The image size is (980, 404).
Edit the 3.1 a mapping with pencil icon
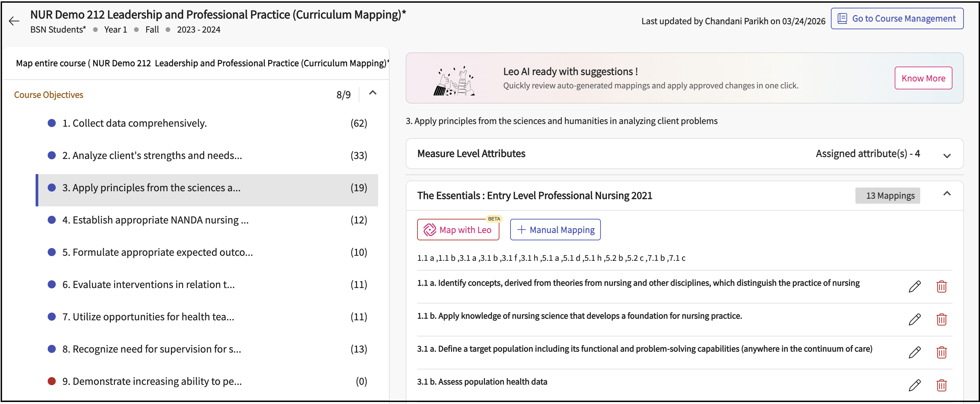pos(915,352)
